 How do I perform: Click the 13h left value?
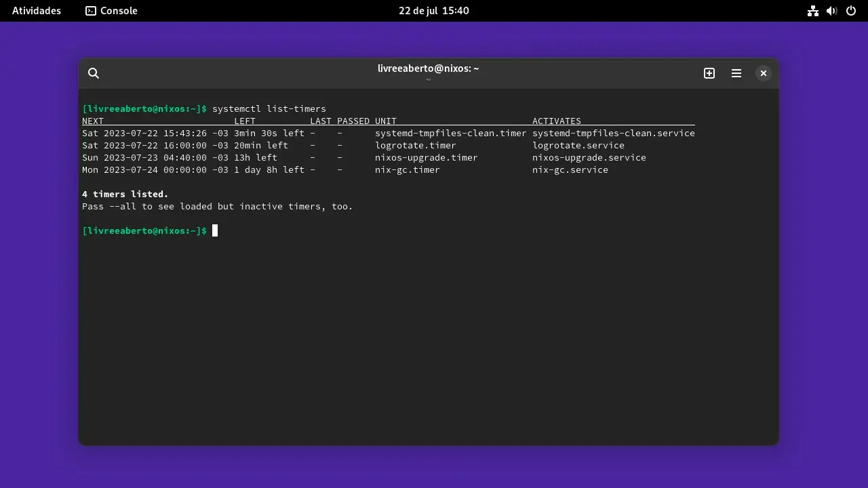pyautogui.click(x=256, y=158)
